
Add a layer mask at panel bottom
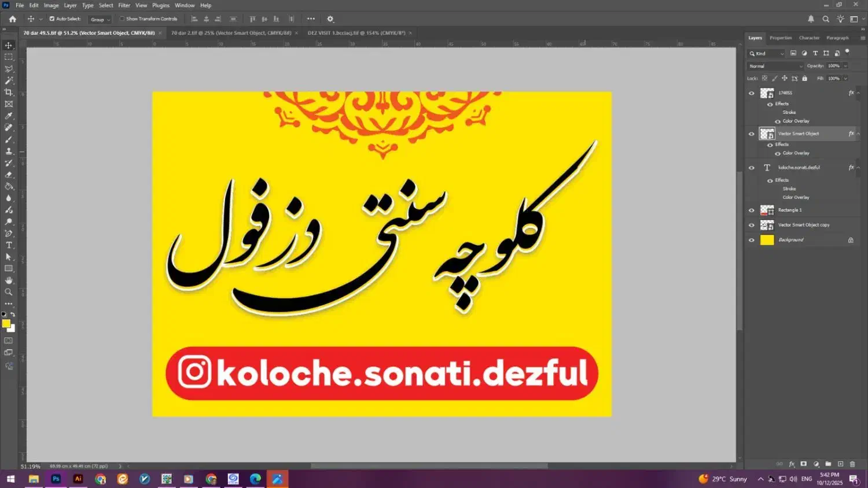click(803, 464)
